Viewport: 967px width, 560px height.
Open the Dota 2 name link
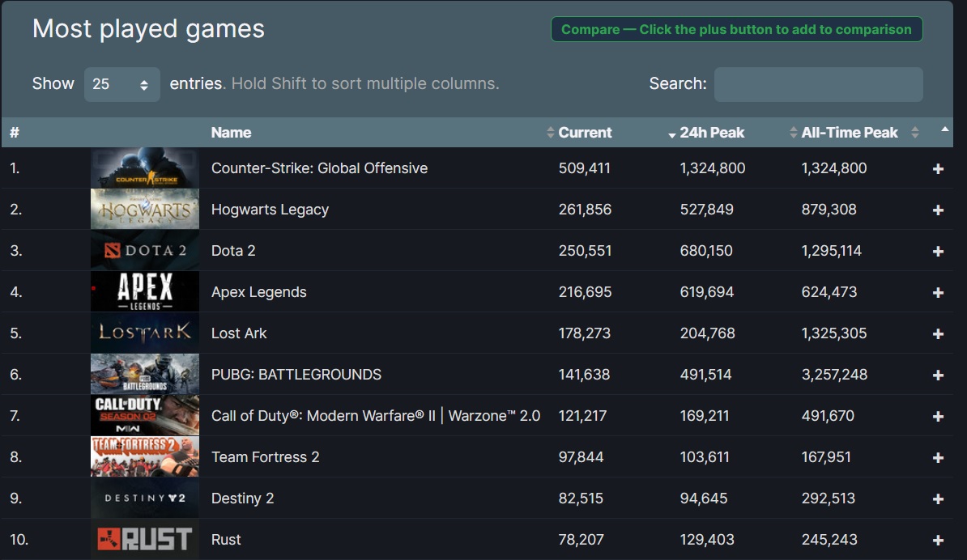pos(233,251)
